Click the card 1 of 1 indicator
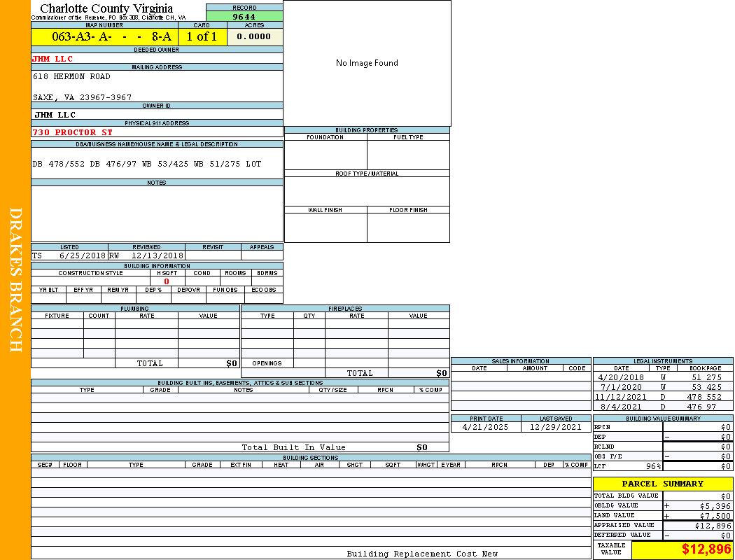The width and height of the screenshot is (735, 560). 202,37
